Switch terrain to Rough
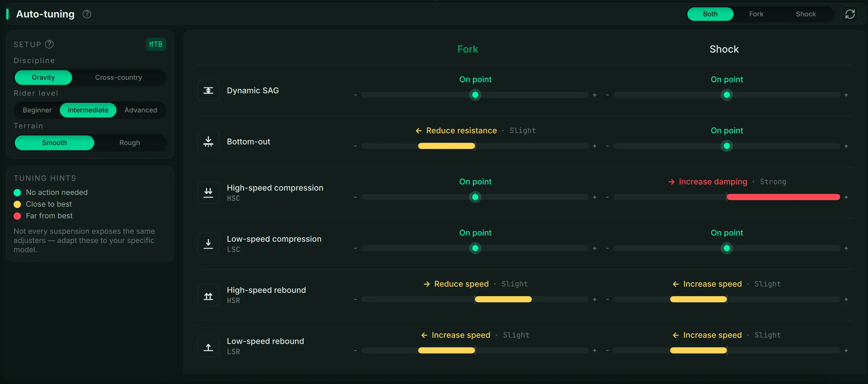The height and width of the screenshot is (384, 868). (x=130, y=143)
